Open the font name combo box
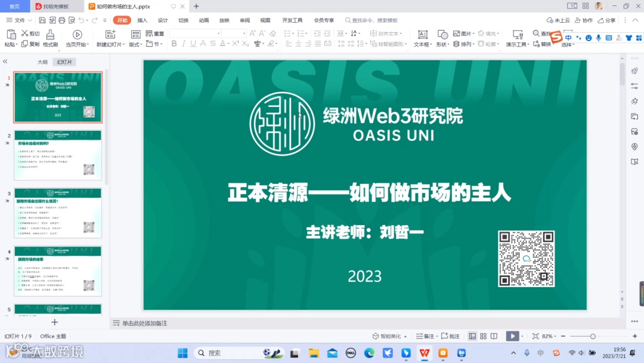 (196, 33)
